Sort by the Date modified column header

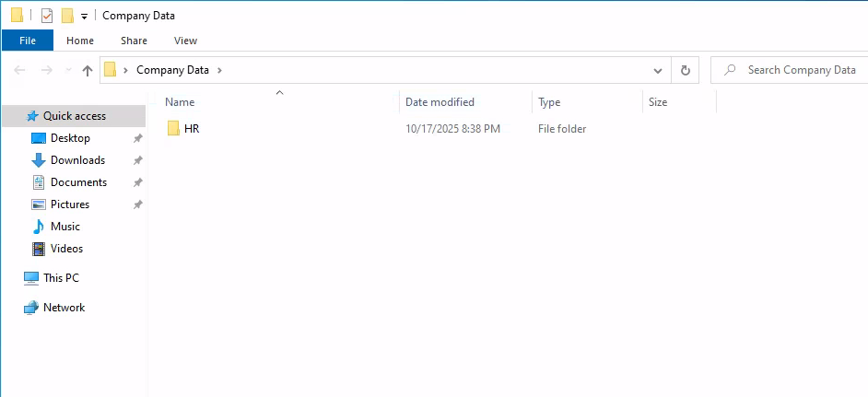(x=440, y=102)
